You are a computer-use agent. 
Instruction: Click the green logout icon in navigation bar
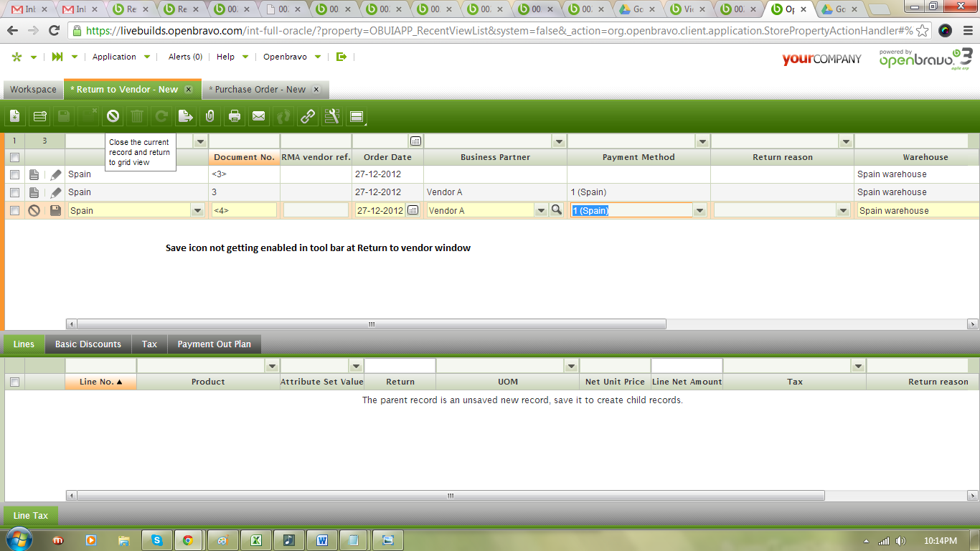pos(341,57)
